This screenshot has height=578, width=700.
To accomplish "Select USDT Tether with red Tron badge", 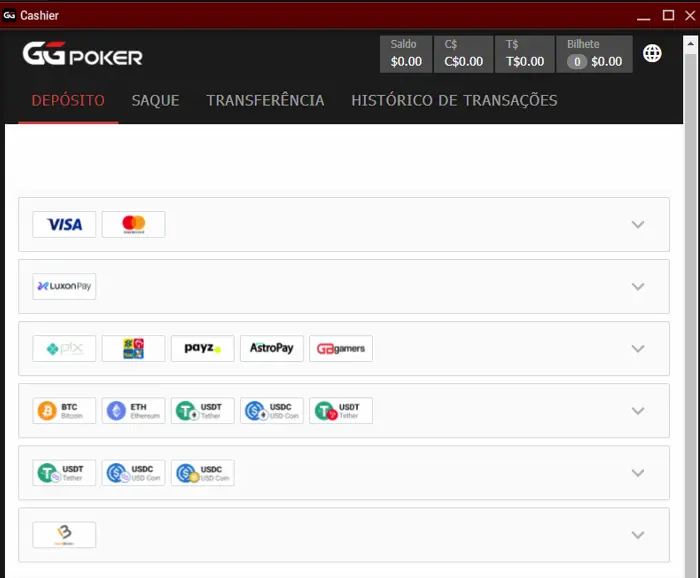I will 341,411.
